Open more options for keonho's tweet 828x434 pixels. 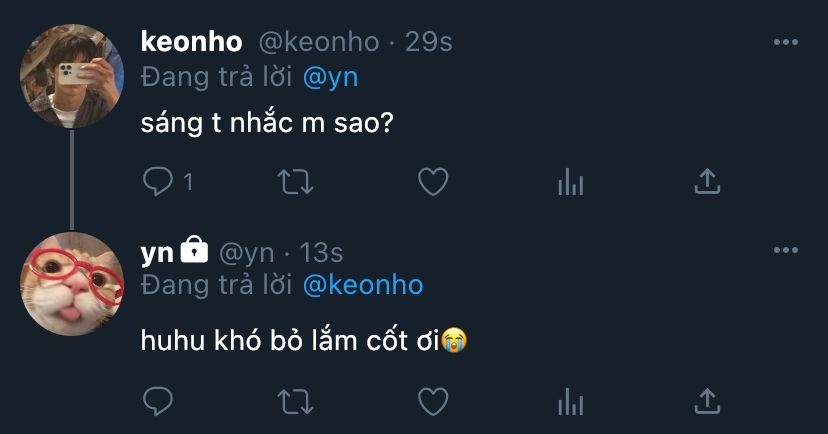[x=786, y=42]
